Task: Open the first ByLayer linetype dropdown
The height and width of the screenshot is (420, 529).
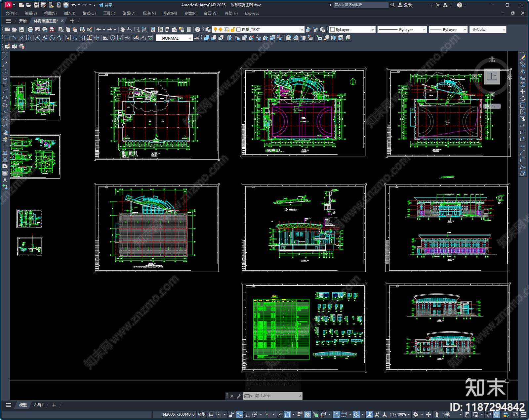Action: pos(402,29)
